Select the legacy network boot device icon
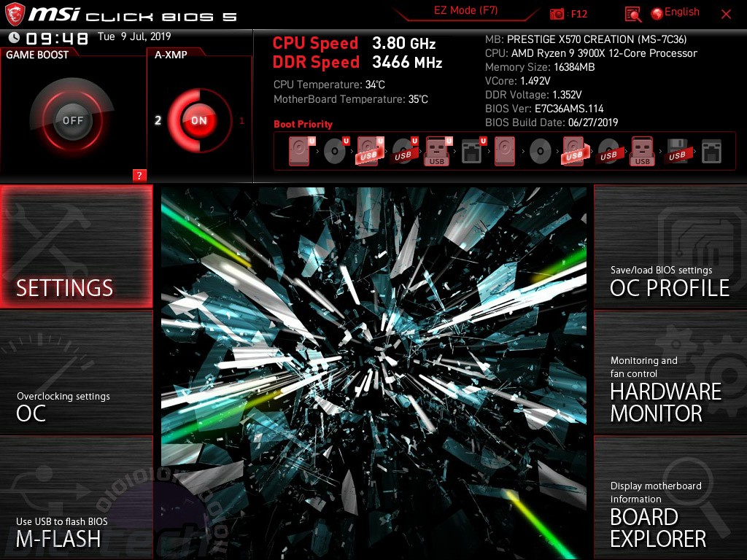Screen dimensions: 747x560 tap(711, 152)
